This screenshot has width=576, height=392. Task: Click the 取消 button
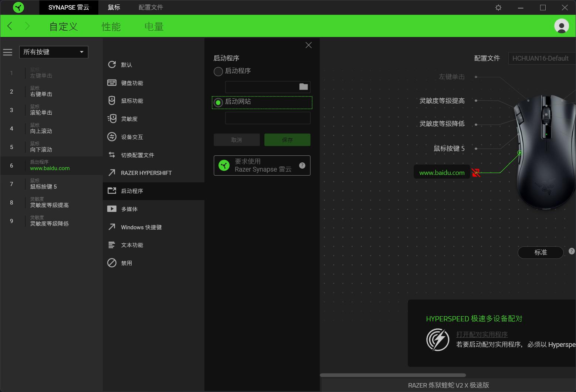click(x=237, y=140)
